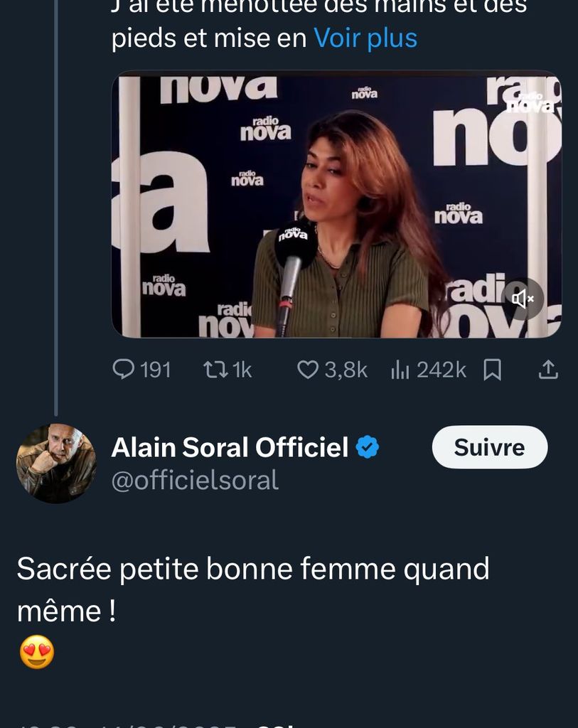
Task: Open Alain Soral's profile picture
Action: point(56,463)
